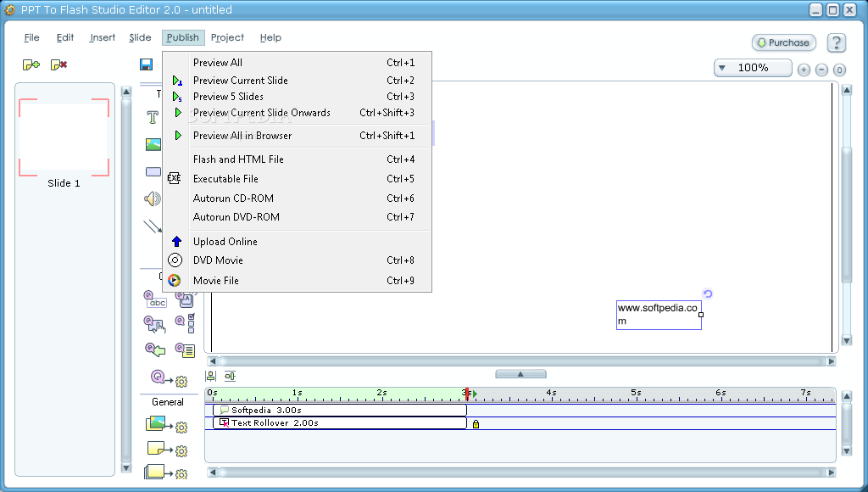Choose Autorun DVD-ROM

pyautogui.click(x=297, y=217)
